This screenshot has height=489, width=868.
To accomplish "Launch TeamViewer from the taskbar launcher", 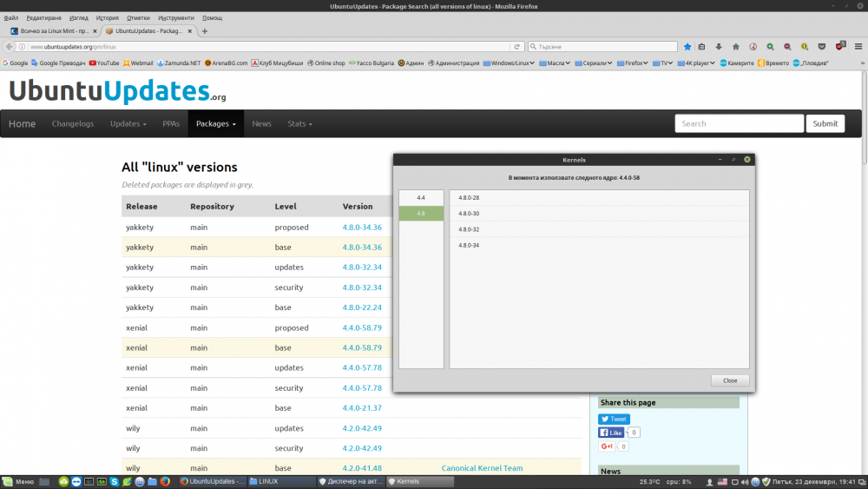I will click(x=76, y=482).
